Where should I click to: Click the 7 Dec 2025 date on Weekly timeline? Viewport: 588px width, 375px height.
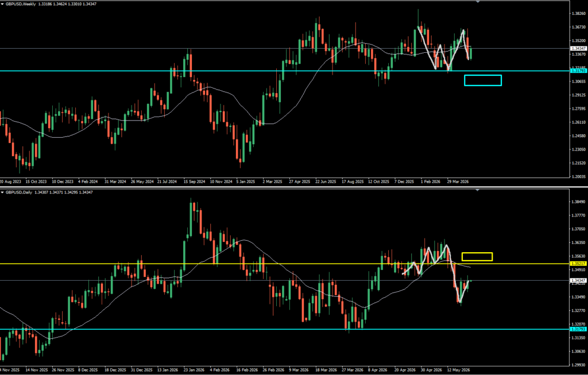pyautogui.click(x=404, y=181)
